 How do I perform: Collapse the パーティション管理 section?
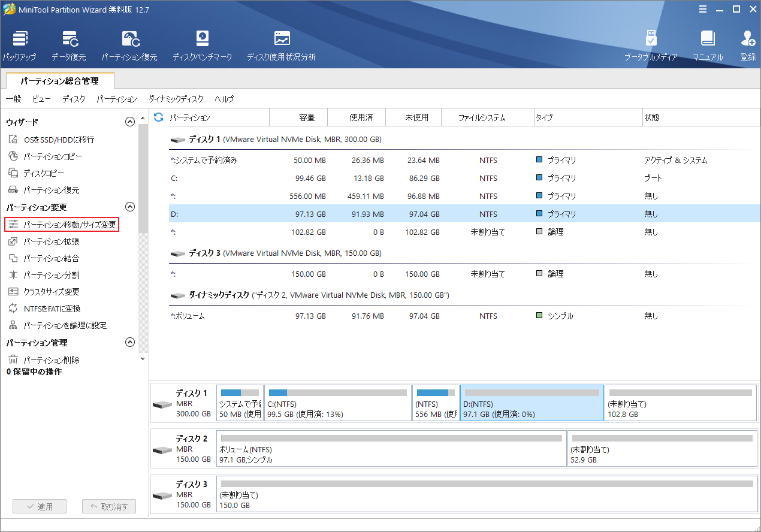tap(129, 342)
